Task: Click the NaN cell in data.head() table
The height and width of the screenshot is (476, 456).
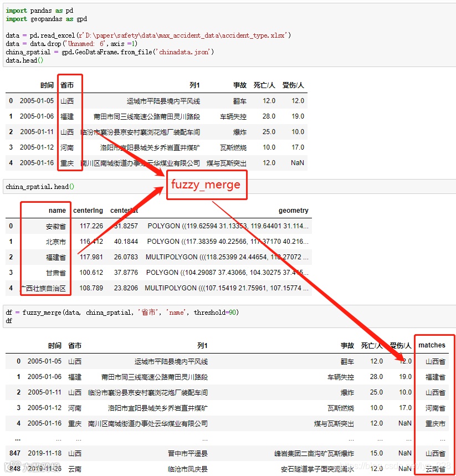Action: coord(297,163)
